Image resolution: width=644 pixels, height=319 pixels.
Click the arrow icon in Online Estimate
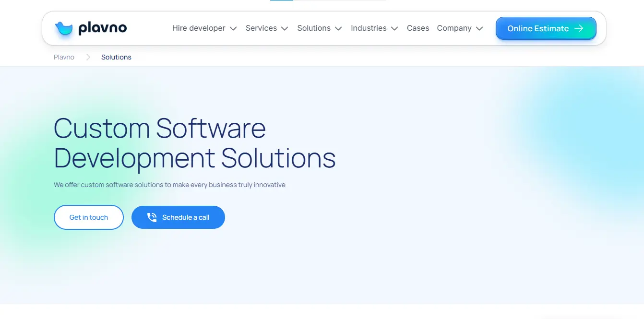(579, 28)
